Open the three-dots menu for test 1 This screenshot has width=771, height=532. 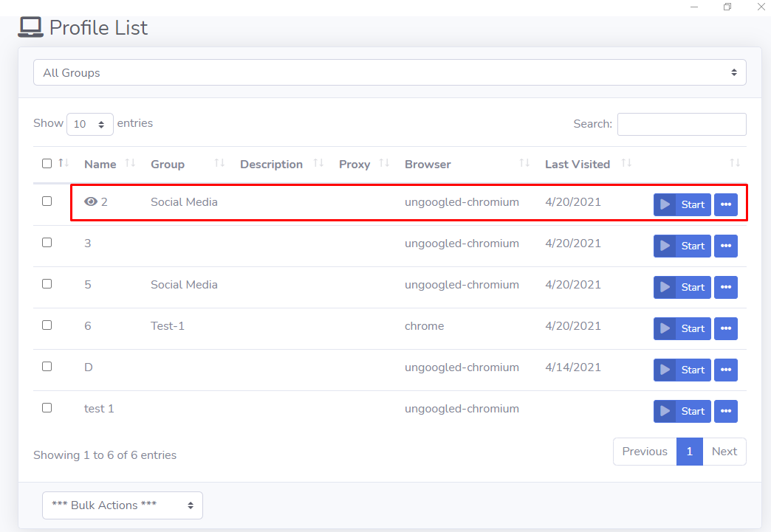(x=726, y=411)
